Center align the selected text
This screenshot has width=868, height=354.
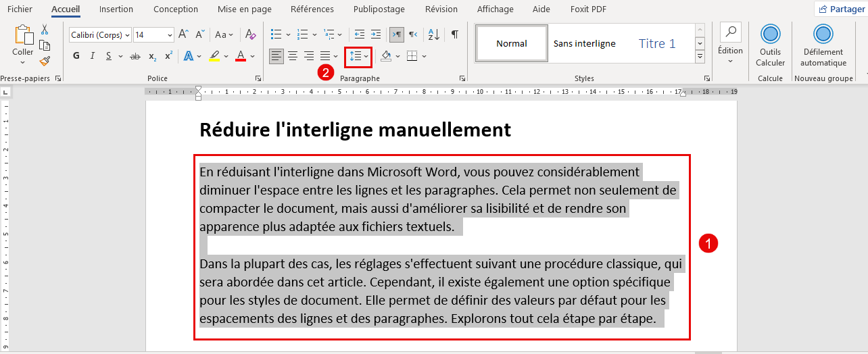click(x=293, y=56)
